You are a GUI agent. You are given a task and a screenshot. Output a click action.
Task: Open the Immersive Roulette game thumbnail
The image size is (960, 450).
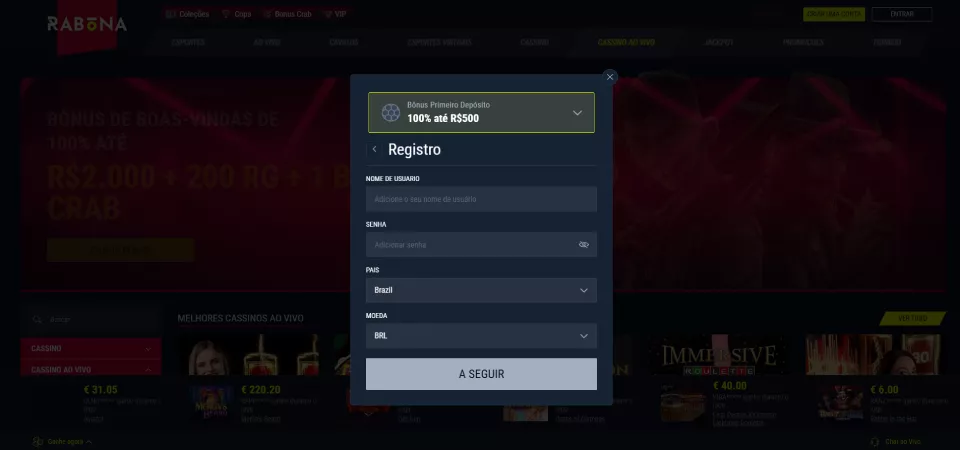(x=719, y=355)
